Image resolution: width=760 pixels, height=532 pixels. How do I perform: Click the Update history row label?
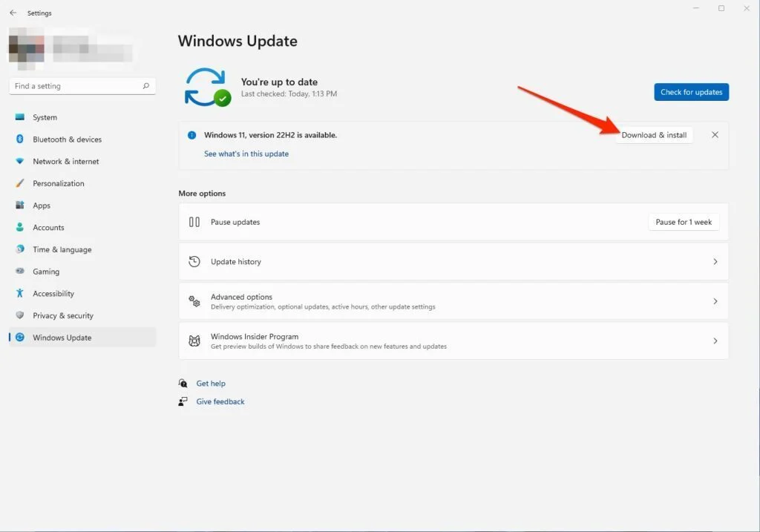point(236,262)
